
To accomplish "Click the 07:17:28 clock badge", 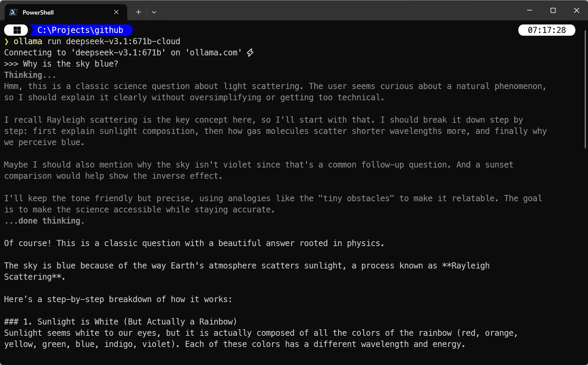I will [547, 30].
